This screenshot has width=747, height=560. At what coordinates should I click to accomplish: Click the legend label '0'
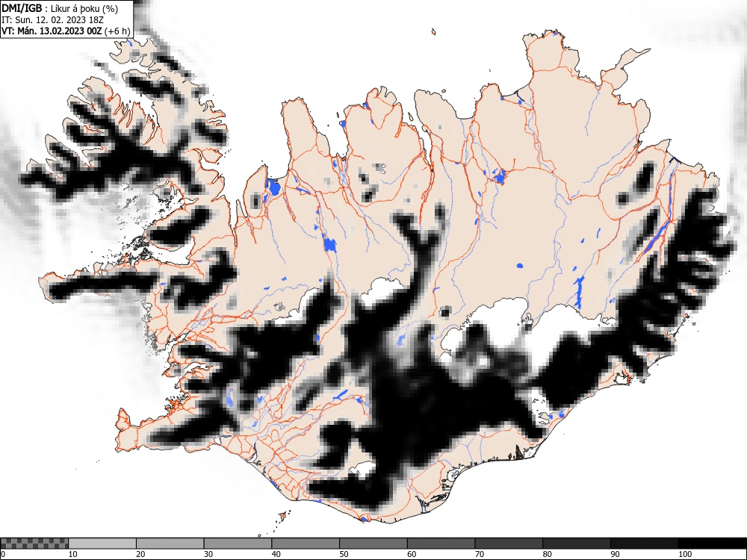(3, 554)
